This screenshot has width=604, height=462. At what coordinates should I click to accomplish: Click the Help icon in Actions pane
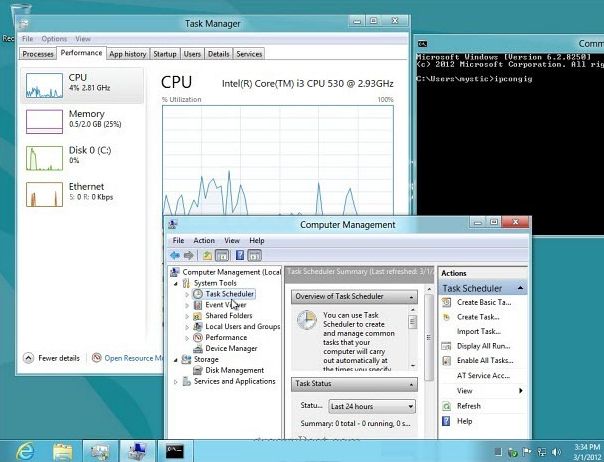(446, 421)
